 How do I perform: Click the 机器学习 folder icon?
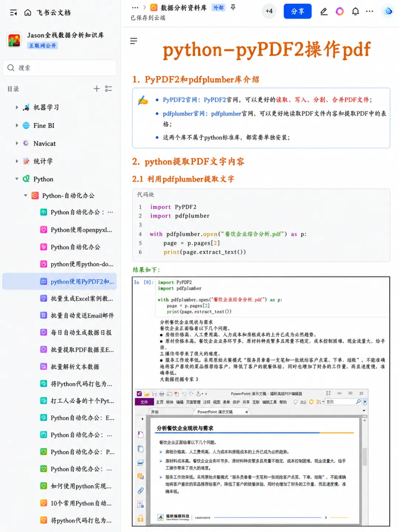(26, 108)
